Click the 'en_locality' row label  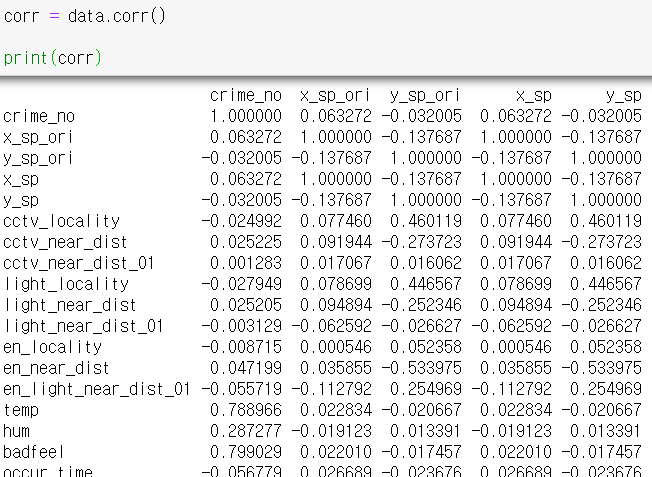[52, 347]
